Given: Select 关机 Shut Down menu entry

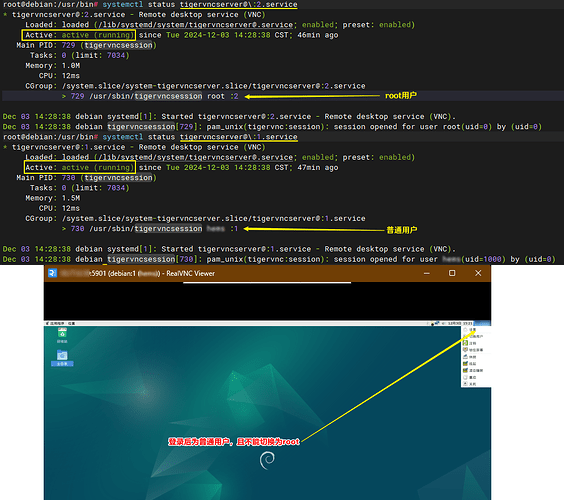Looking at the screenshot, I should 476,384.
